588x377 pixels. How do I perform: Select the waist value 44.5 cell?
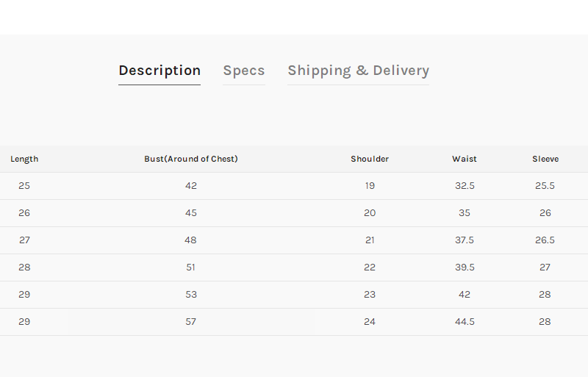[465, 322]
